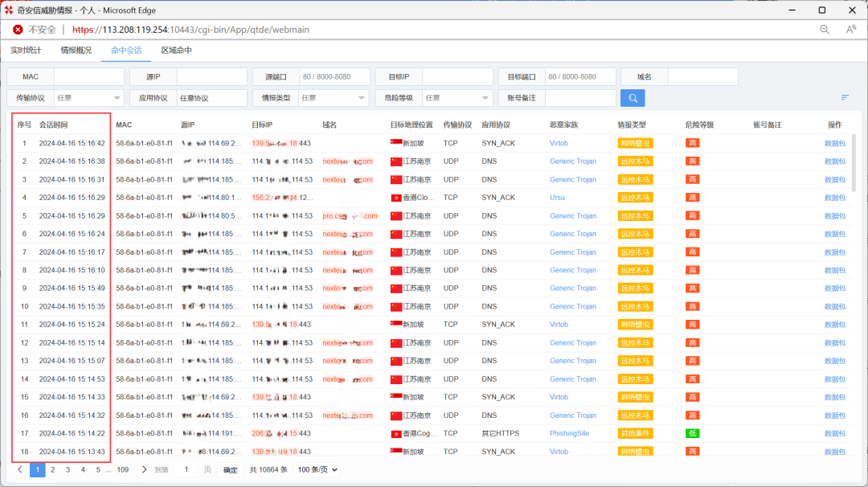Click SYN_ACK cell in row 11
The height and width of the screenshot is (487, 868).
[x=498, y=325]
